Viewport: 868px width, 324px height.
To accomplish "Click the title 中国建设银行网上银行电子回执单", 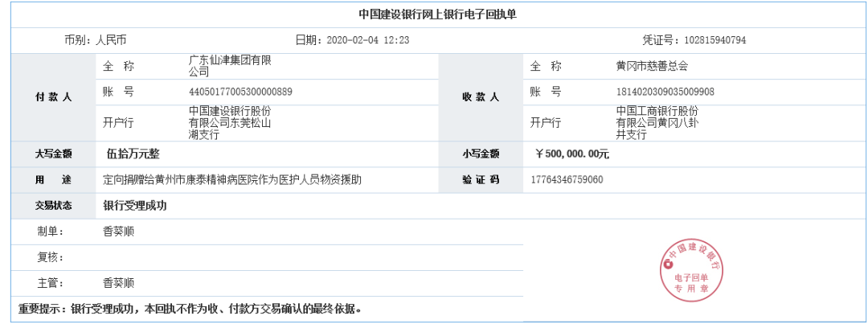I will (437, 15).
